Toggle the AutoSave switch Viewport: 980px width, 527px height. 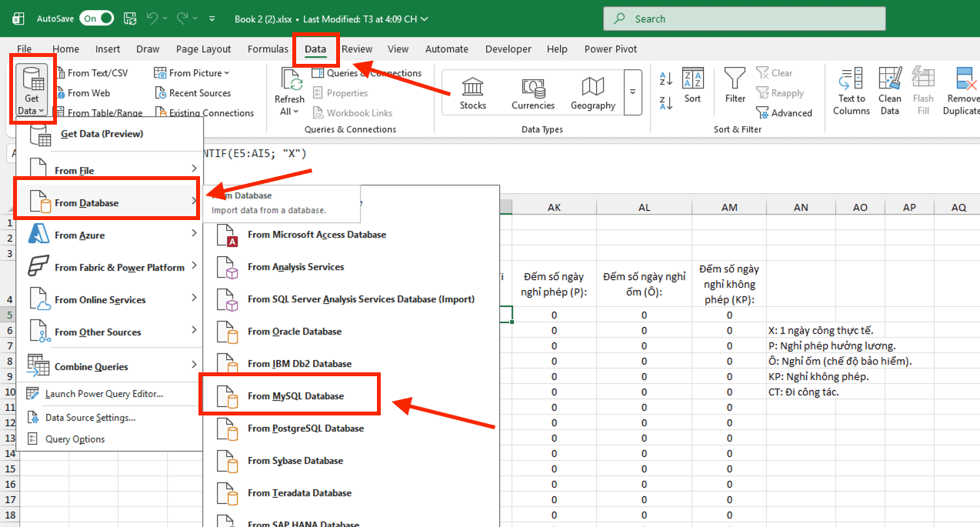pyautogui.click(x=96, y=18)
